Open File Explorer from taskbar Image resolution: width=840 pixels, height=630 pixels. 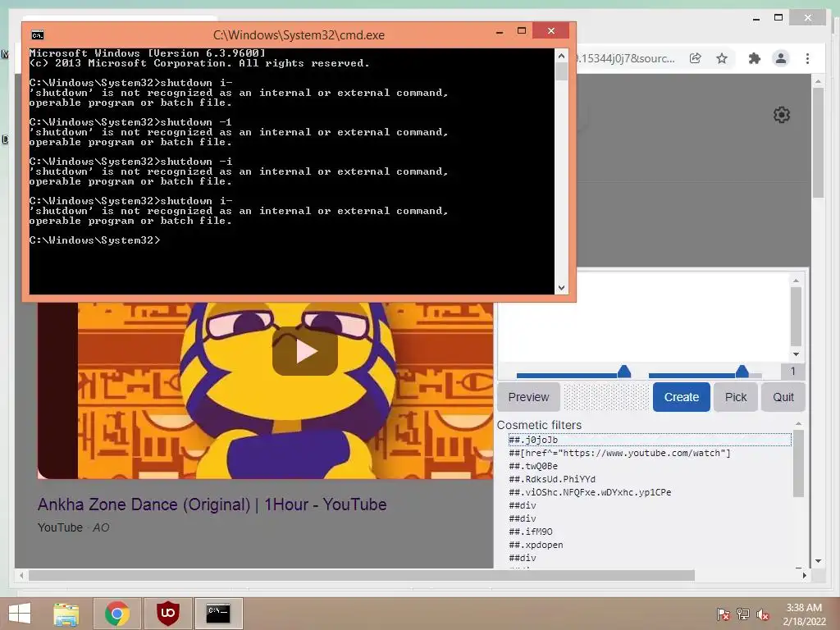(66, 614)
